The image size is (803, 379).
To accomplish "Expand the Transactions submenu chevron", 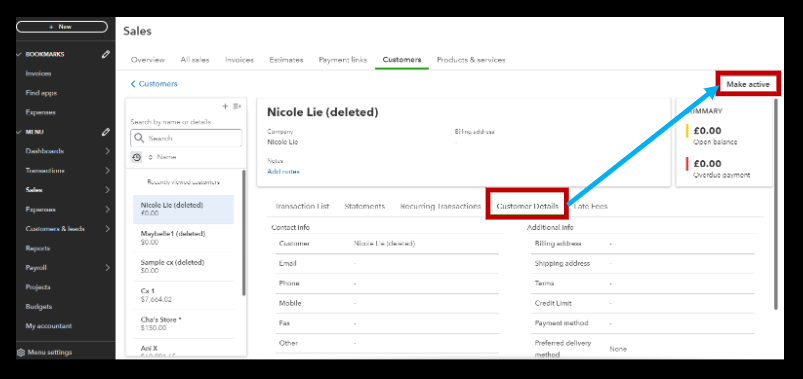I will click(108, 171).
